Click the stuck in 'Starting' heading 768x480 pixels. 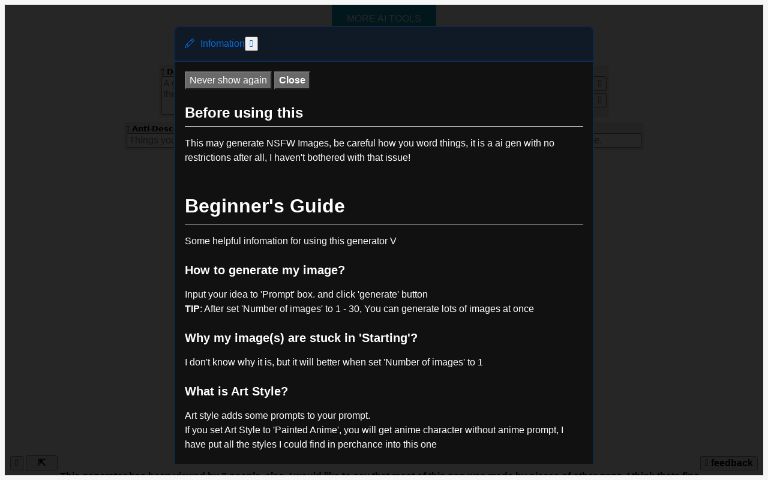pyautogui.click(x=301, y=338)
